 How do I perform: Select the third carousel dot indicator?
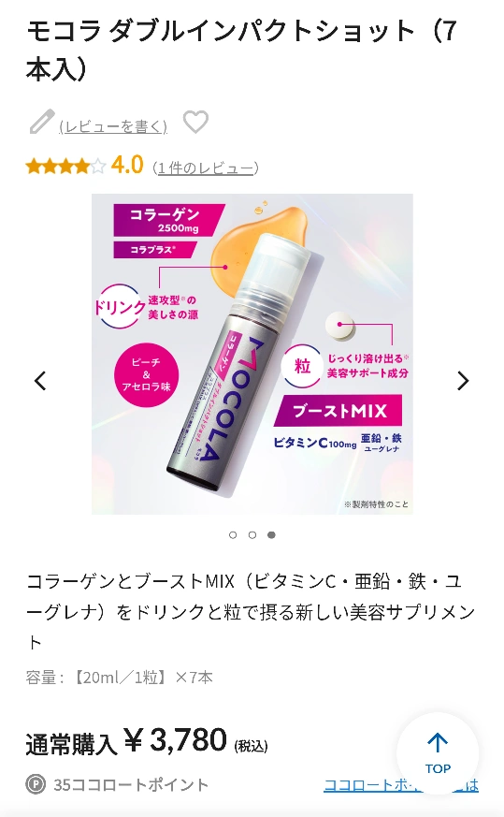pyautogui.click(x=271, y=535)
